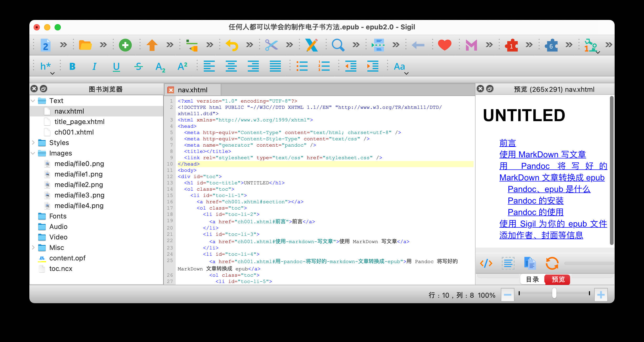Increase indent level
Screen dimensions: 644x342
(x=373, y=66)
